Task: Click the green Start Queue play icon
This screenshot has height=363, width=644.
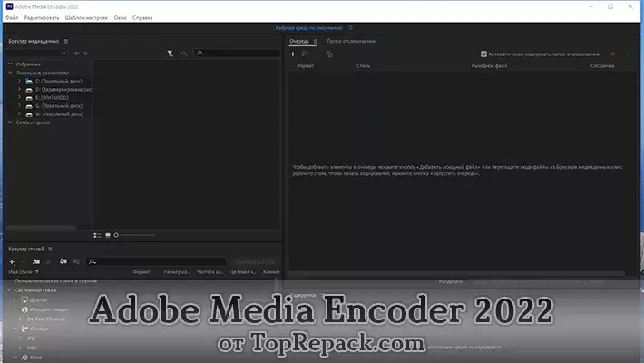Action: [629, 54]
